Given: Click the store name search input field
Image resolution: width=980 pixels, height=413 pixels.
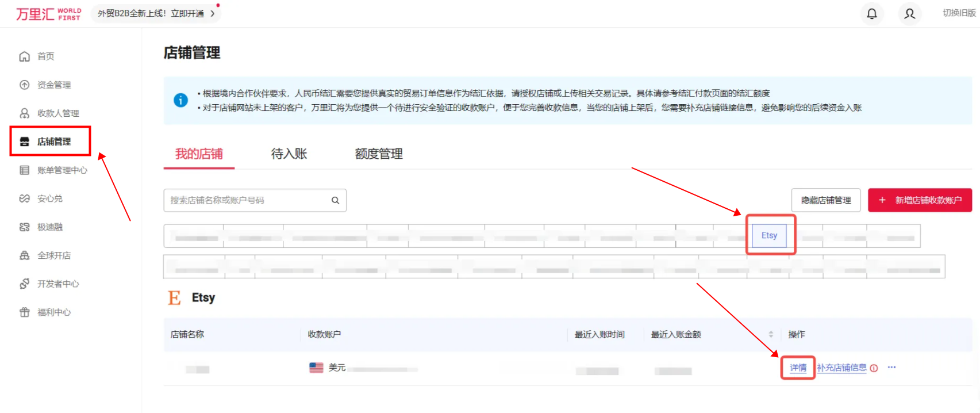Looking at the screenshot, I should pos(247,200).
